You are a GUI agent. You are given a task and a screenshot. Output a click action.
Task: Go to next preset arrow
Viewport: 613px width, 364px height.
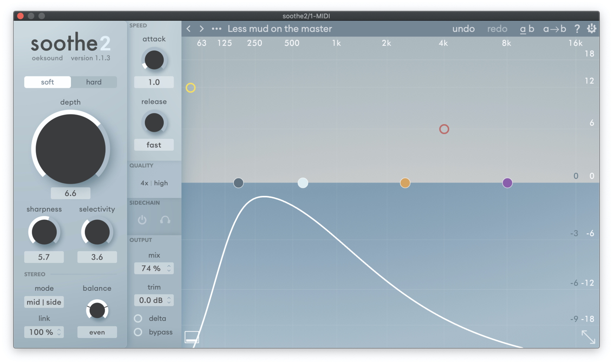click(202, 29)
